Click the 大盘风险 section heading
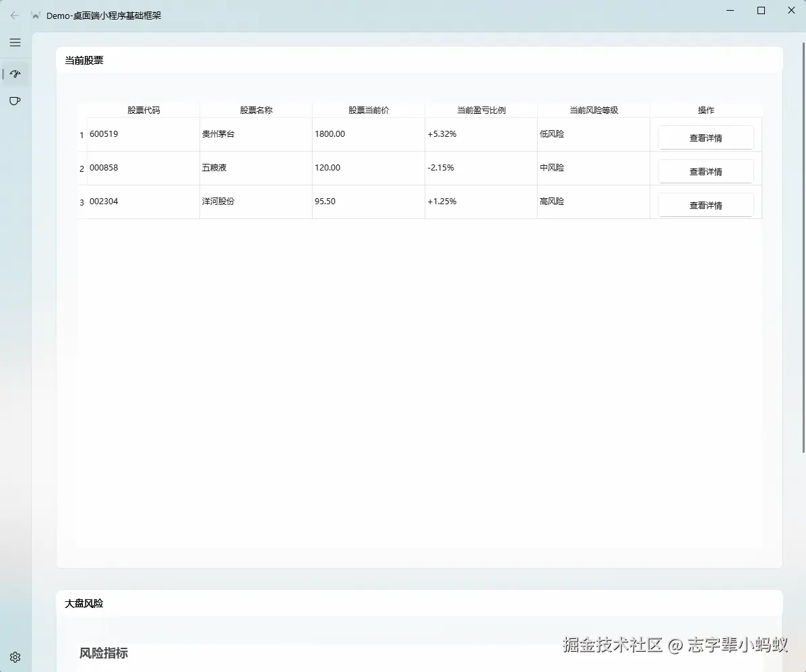The image size is (806, 672). tap(84, 603)
